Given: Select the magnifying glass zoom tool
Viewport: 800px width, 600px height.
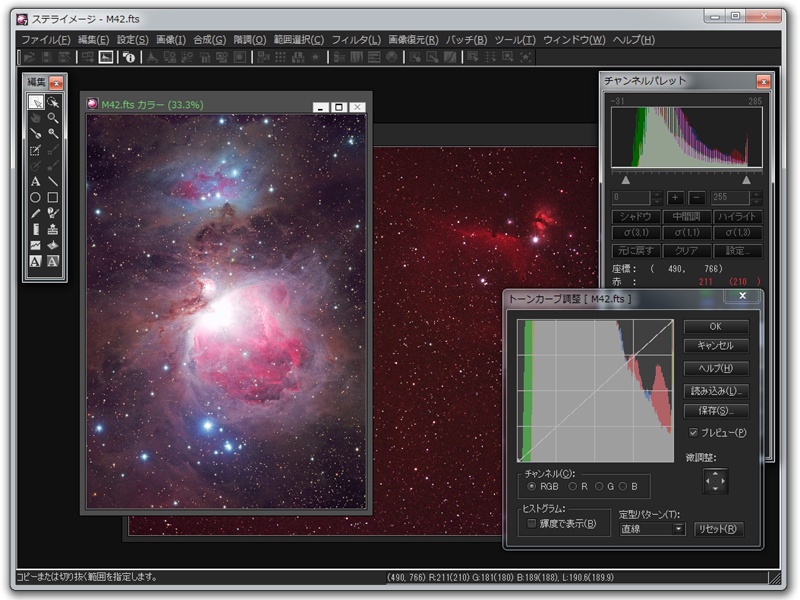Looking at the screenshot, I should (53, 118).
